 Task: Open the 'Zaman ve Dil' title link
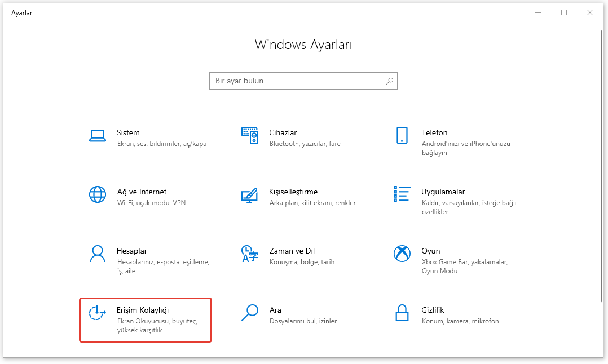click(x=292, y=251)
